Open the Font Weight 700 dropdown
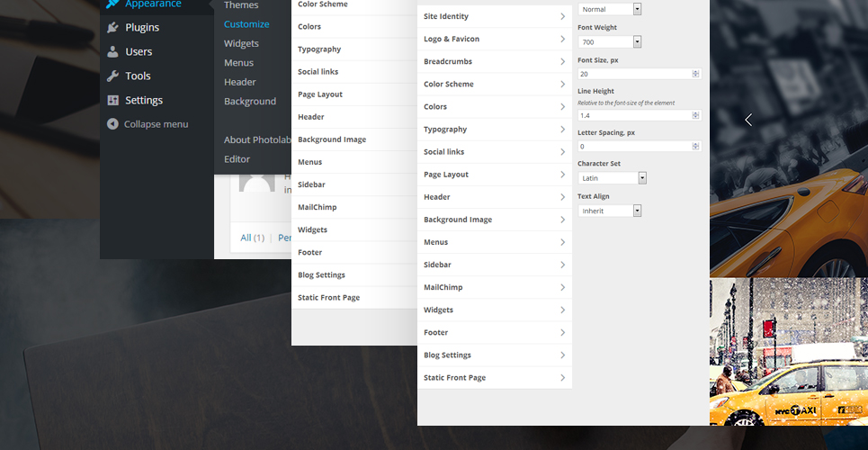 pyautogui.click(x=610, y=42)
